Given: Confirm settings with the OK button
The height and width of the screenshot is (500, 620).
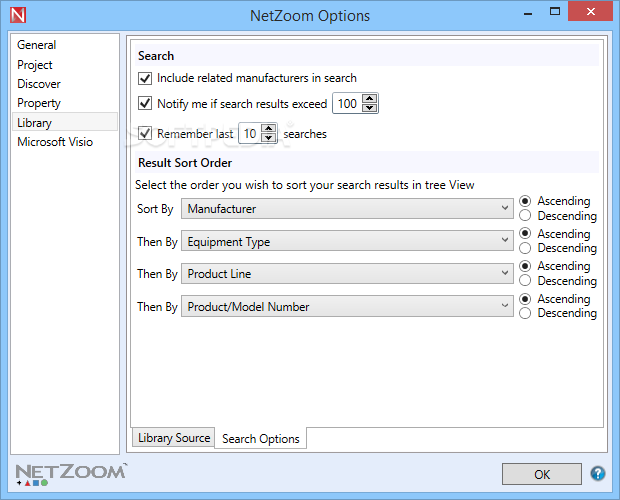Looking at the screenshot, I should 542,474.
